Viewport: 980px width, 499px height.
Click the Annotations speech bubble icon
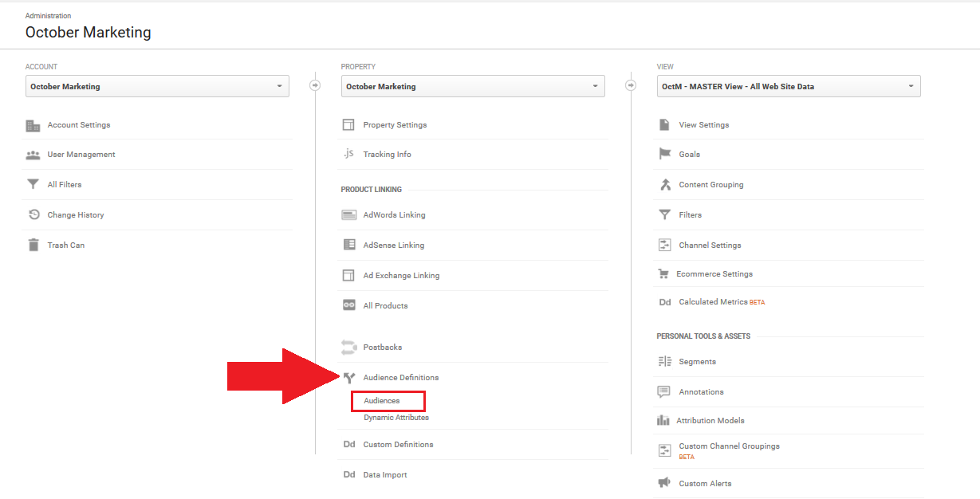point(664,392)
